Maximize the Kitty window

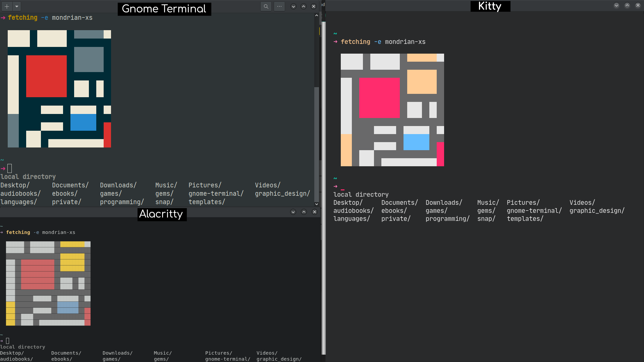[x=627, y=5]
